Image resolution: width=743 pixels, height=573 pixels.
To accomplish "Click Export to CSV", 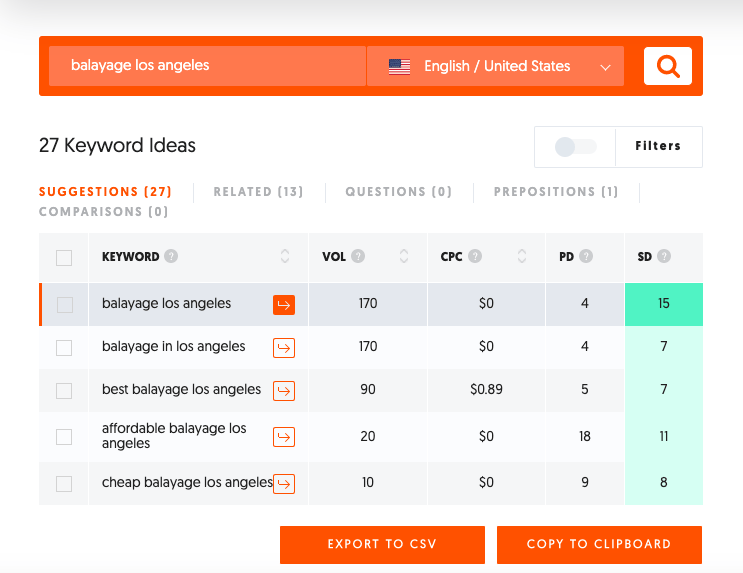I will (x=382, y=545).
